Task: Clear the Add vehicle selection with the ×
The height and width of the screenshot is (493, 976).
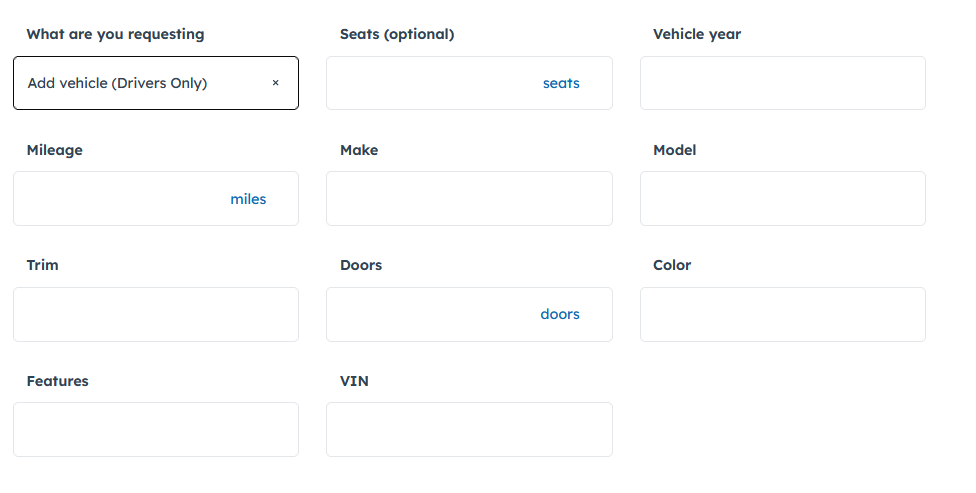Action: 275,83
